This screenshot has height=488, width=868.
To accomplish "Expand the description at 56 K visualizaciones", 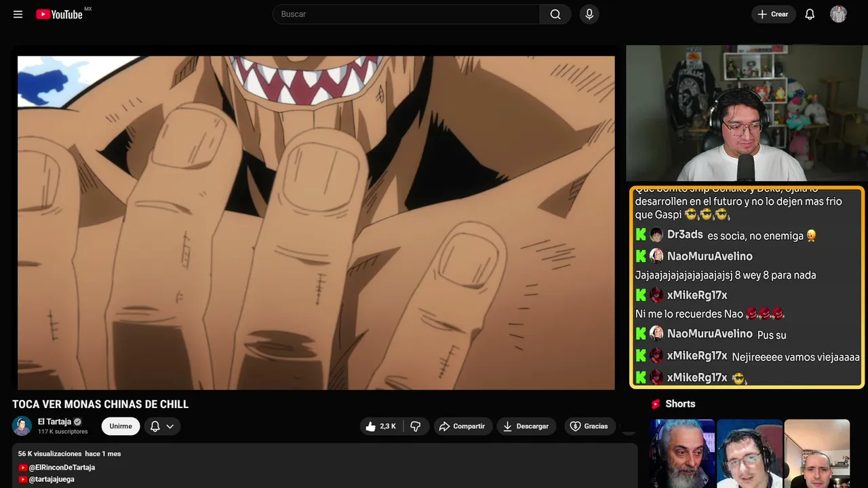I will (70, 453).
